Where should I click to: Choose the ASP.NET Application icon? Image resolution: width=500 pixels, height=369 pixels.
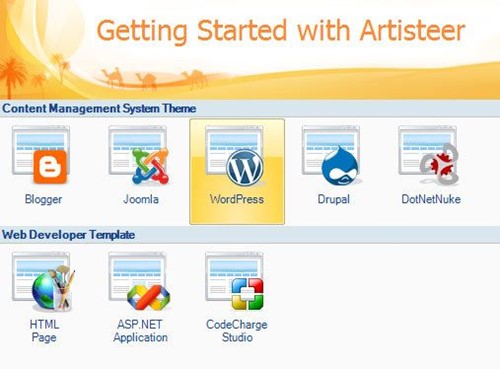139,282
